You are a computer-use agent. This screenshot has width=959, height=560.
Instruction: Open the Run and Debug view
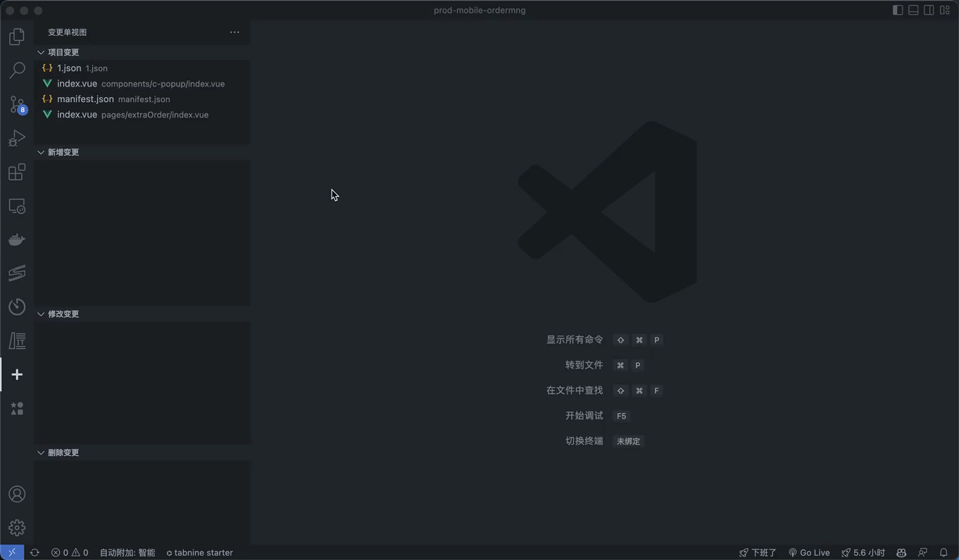(x=17, y=138)
